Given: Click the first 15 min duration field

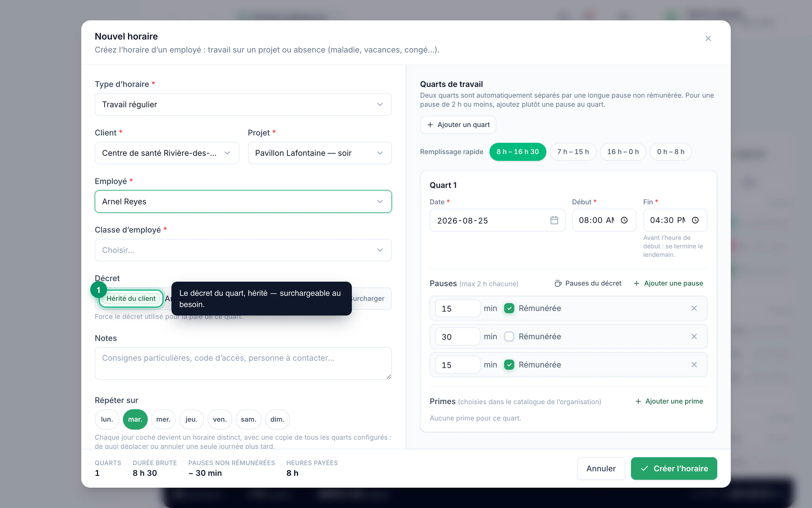Looking at the screenshot, I should pyautogui.click(x=458, y=308).
